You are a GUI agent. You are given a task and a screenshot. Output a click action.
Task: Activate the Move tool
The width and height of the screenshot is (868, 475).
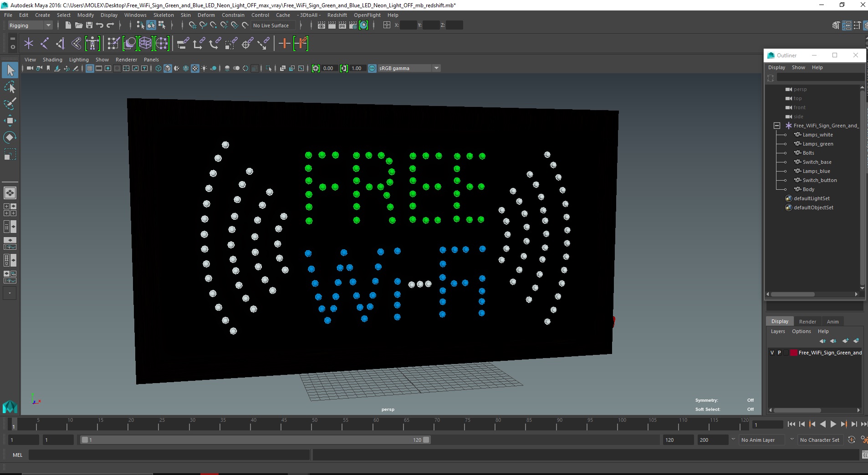[10, 121]
